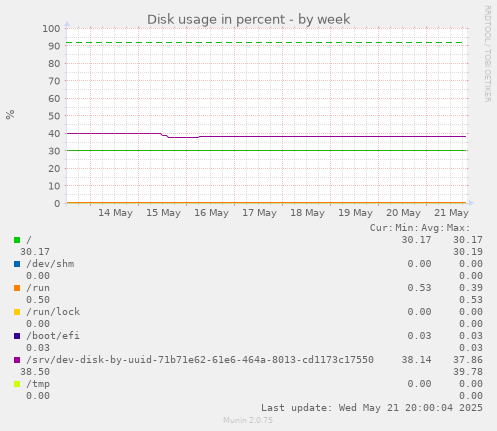Click the purple swatch for /srv disk
This screenshot has width=497, height=431.
(17, 360)
